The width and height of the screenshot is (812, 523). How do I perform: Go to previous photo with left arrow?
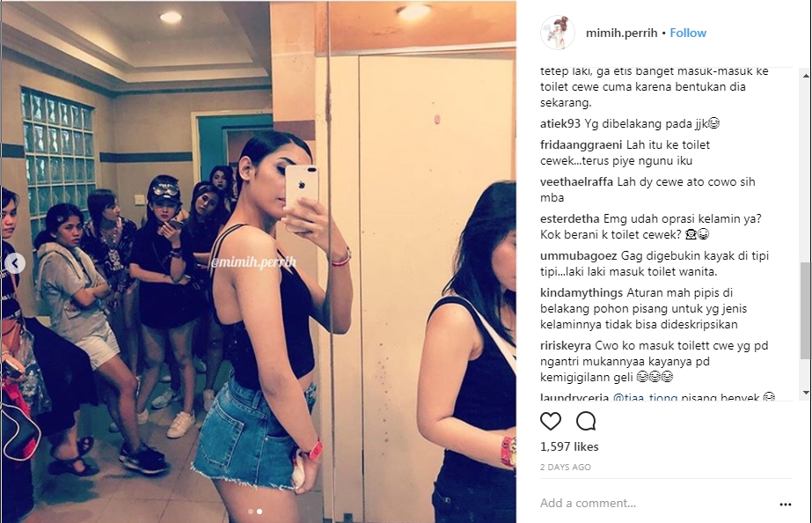[15, 263]
